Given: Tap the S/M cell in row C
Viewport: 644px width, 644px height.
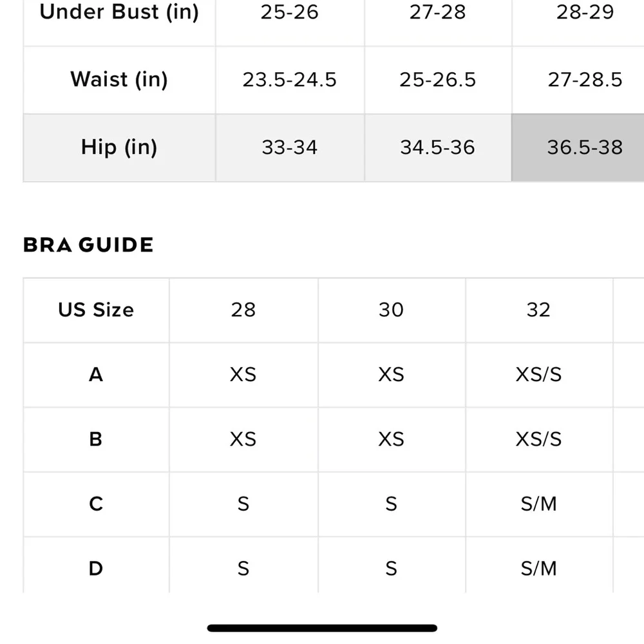Looking at the screenshot, I should [538, 504].
